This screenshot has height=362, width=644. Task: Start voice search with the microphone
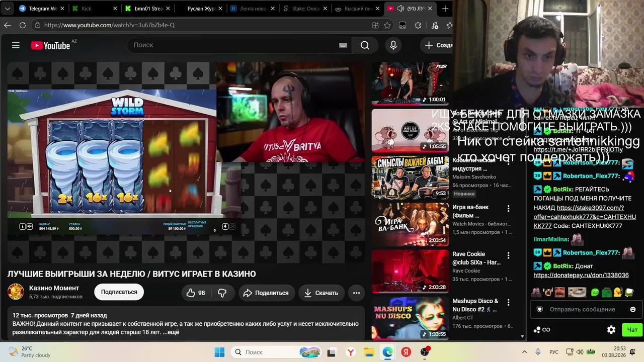pos(393,45)
